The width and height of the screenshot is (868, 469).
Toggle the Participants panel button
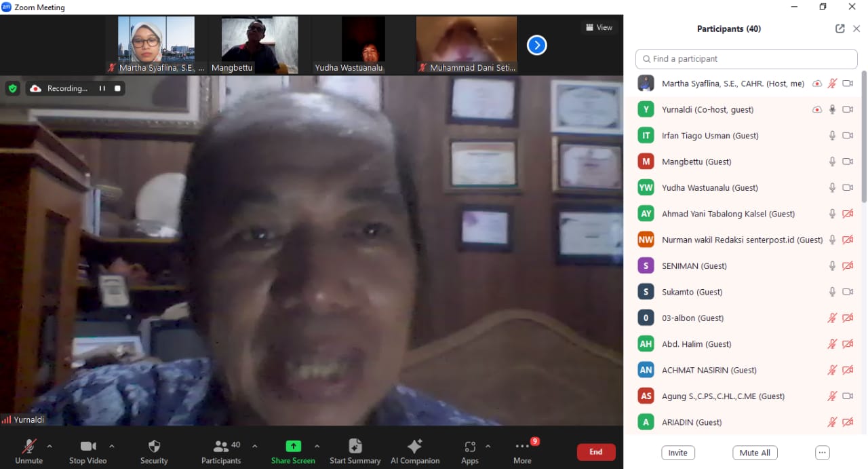[x=221, y=451]
